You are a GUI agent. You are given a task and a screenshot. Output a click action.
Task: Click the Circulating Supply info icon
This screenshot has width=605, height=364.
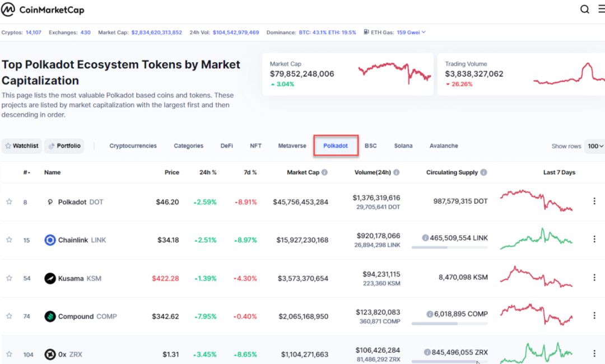tap(483, 172)
